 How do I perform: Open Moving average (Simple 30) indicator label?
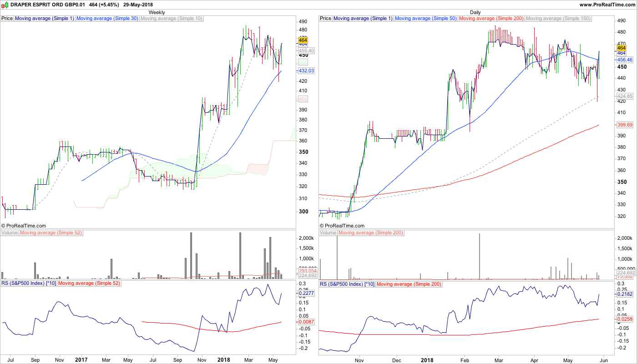[x=107, y=19]
